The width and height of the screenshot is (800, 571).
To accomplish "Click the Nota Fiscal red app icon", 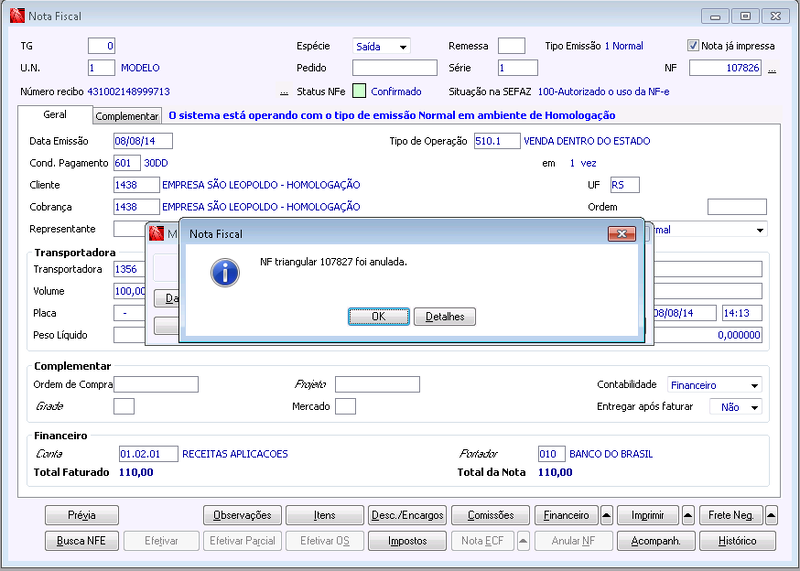I will tap(17, 15).
